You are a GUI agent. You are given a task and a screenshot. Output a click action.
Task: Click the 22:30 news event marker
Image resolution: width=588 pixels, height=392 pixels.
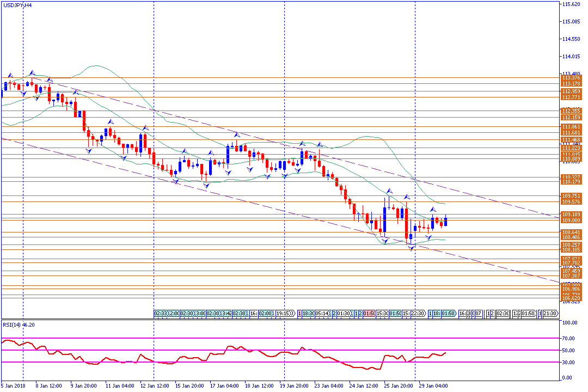[x=418, y=313]
